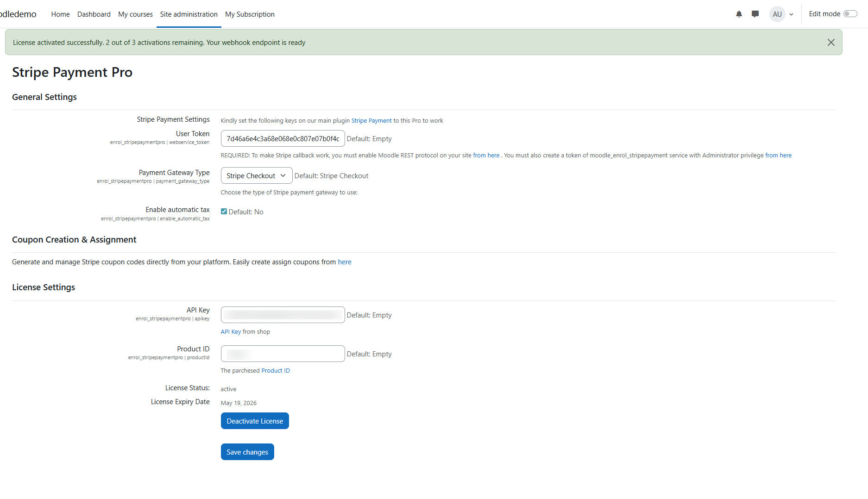Screen dimensions: 868x499
Task: Open the My Subscription menu item
Action: (x=250, y=14)
